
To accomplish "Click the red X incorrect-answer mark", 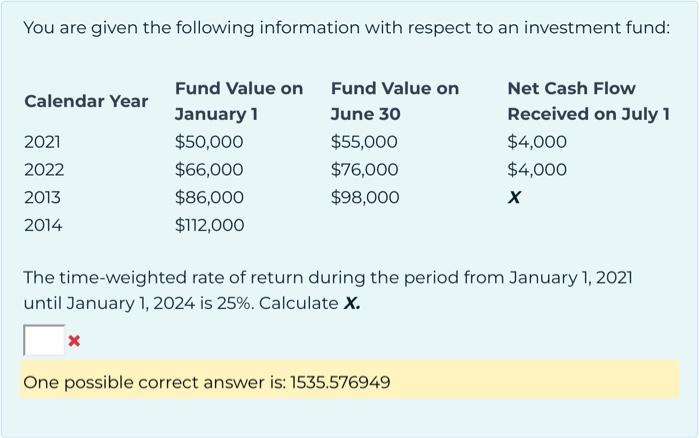I will click(x=74, y=342).
